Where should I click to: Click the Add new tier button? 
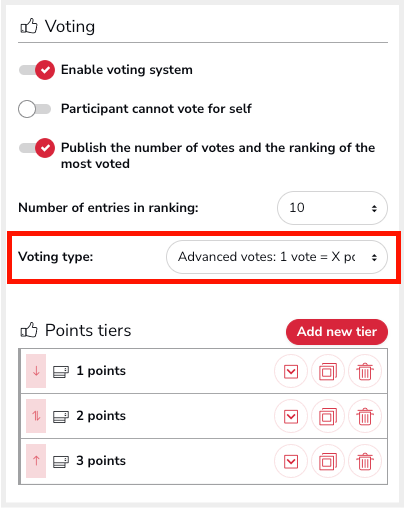[337, 332]
